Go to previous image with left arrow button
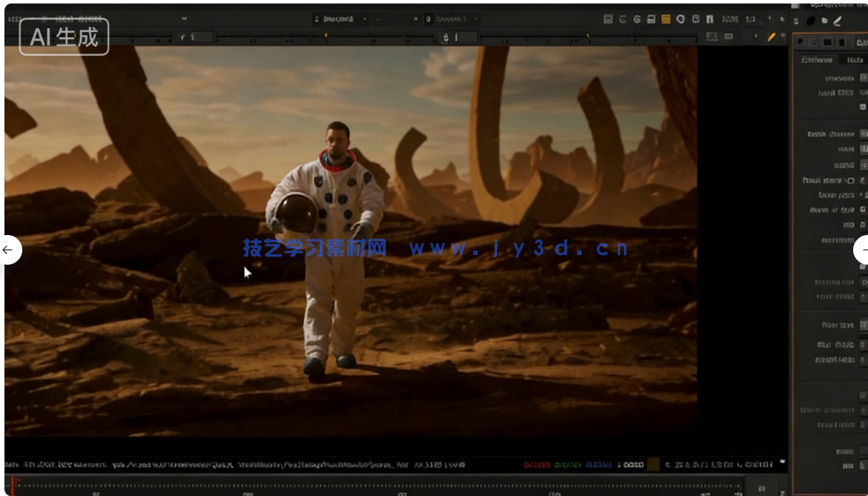The width and height of the screenshot is (868, 496). [8, 250]
